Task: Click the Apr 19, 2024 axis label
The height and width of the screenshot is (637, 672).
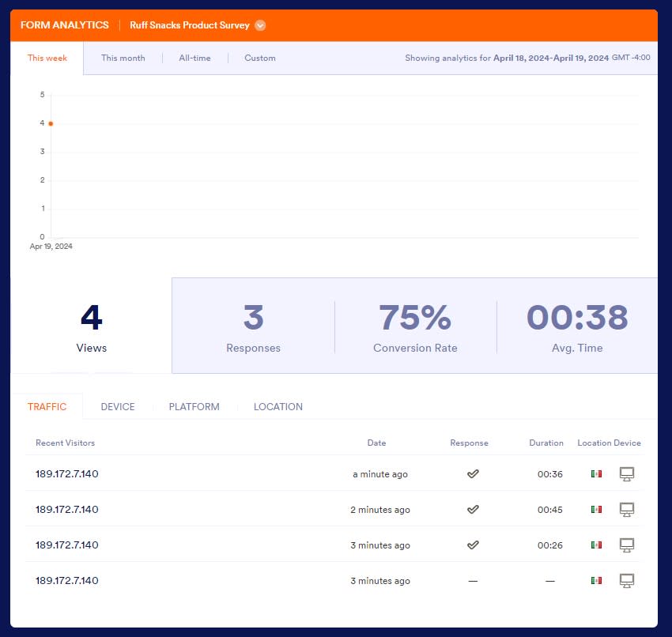Action: 51,247
